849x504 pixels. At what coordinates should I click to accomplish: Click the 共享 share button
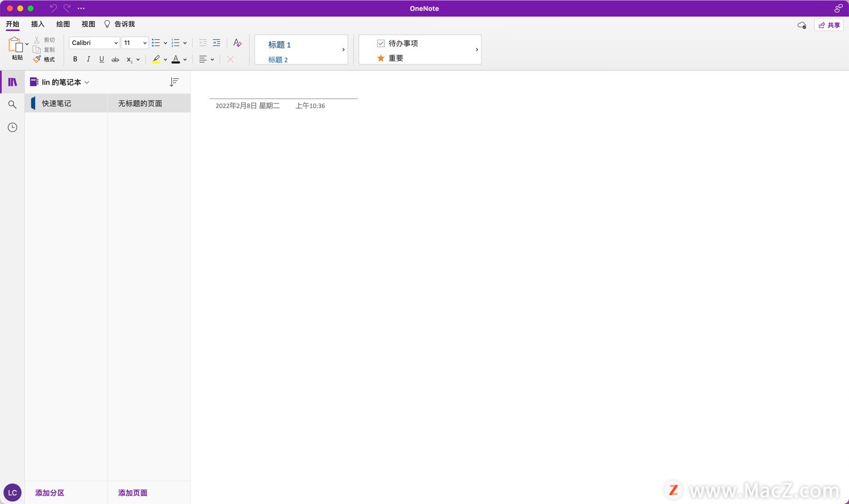coord(829,25)
